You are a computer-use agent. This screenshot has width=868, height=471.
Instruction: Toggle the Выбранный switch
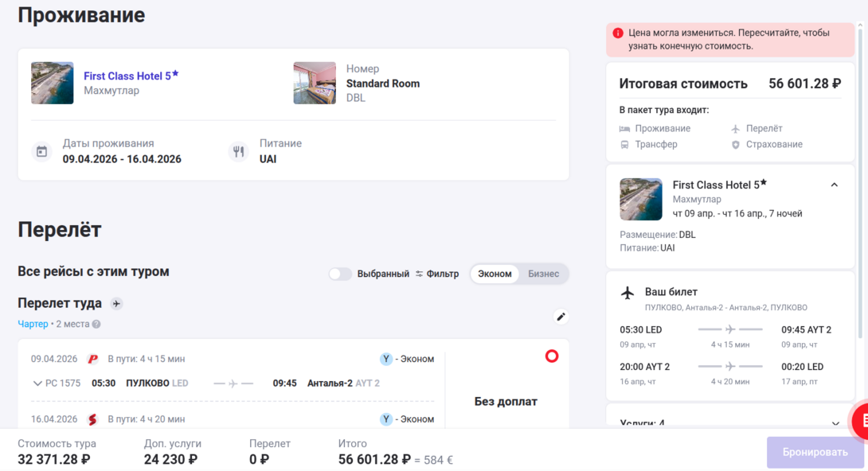click(x=340, y=274)
